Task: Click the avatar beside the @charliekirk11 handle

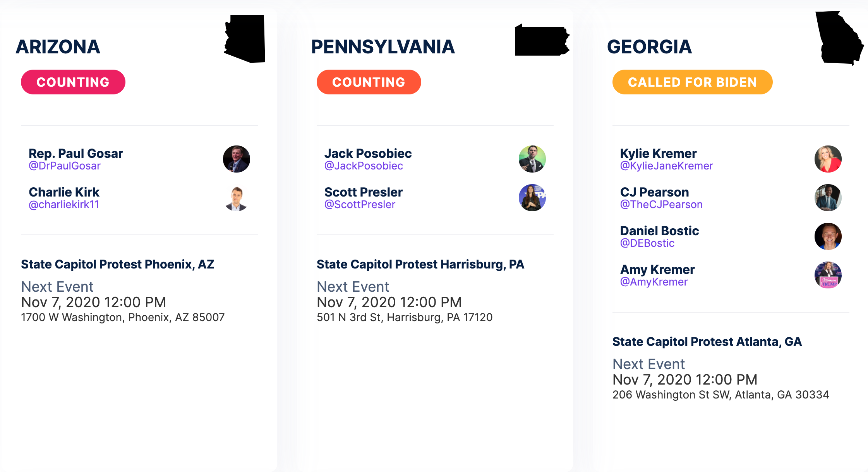Action: click(237, 198)
